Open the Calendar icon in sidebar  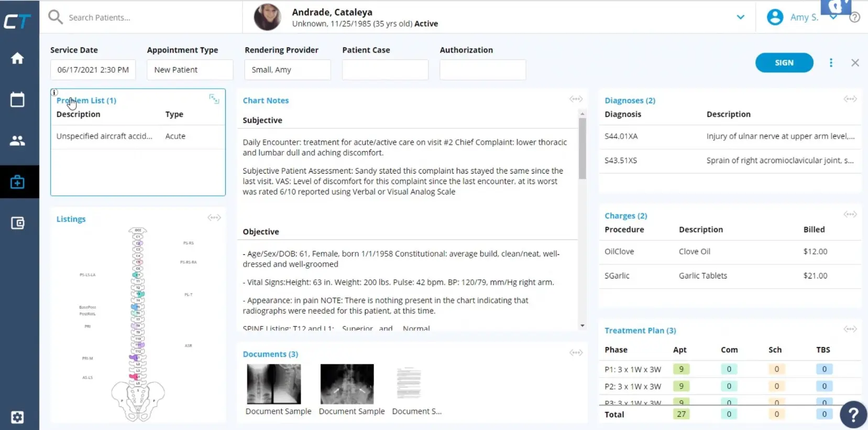pyautogui.click(x=17, y=100)
